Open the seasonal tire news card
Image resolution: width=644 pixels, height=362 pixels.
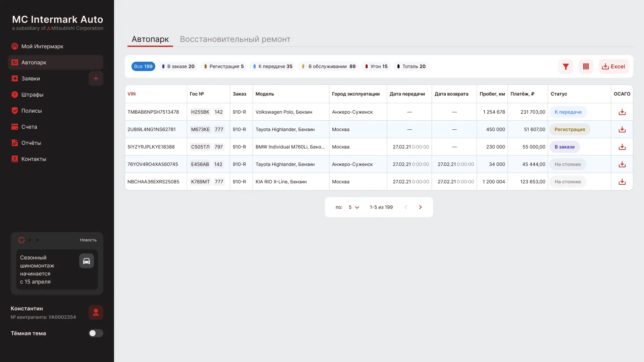point(57,269)
